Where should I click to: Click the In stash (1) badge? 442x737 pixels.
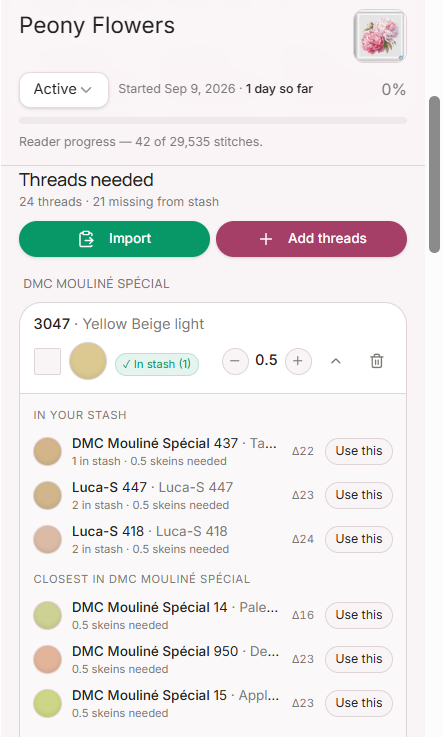157,364
